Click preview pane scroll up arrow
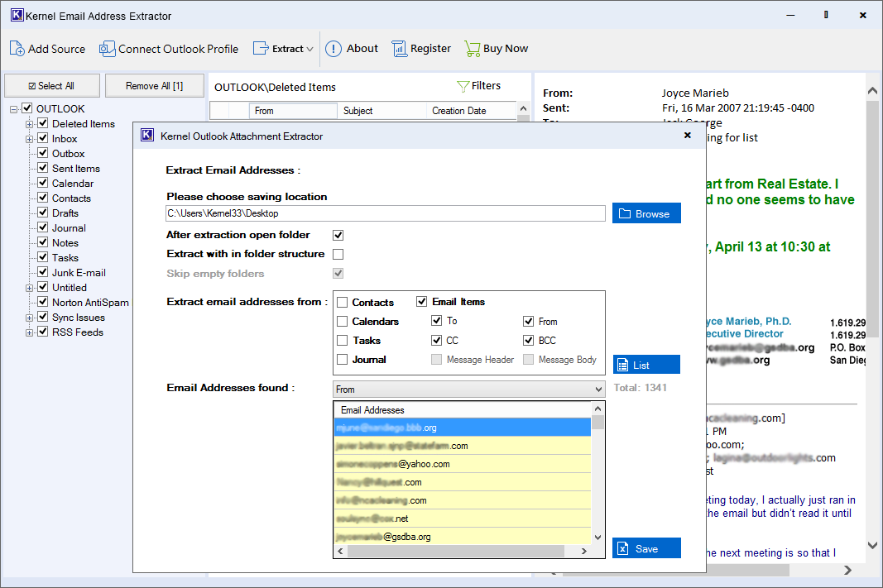The width and height of the screenshot is (883, 588). pos(872,90)
